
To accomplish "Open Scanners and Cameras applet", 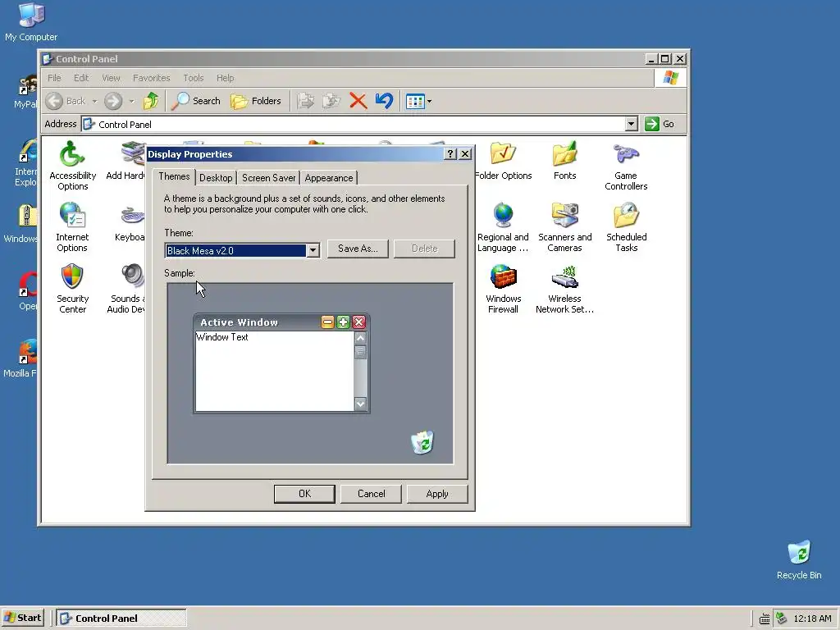I will coord(564,227).
